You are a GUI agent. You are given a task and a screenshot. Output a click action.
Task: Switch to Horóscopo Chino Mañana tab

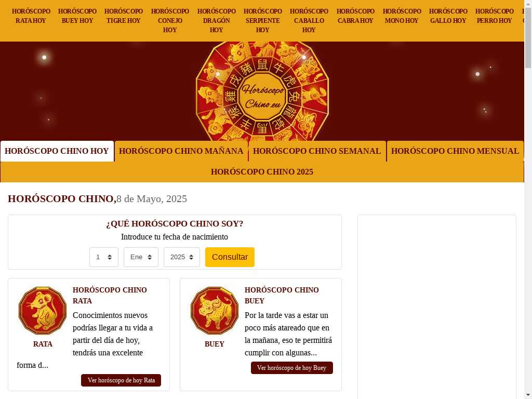coord(181,151)
